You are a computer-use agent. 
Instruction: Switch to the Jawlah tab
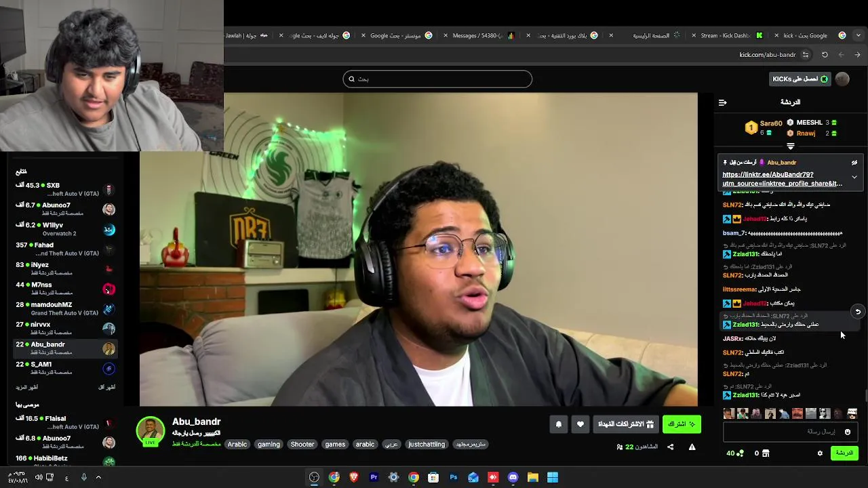(247, 35)
